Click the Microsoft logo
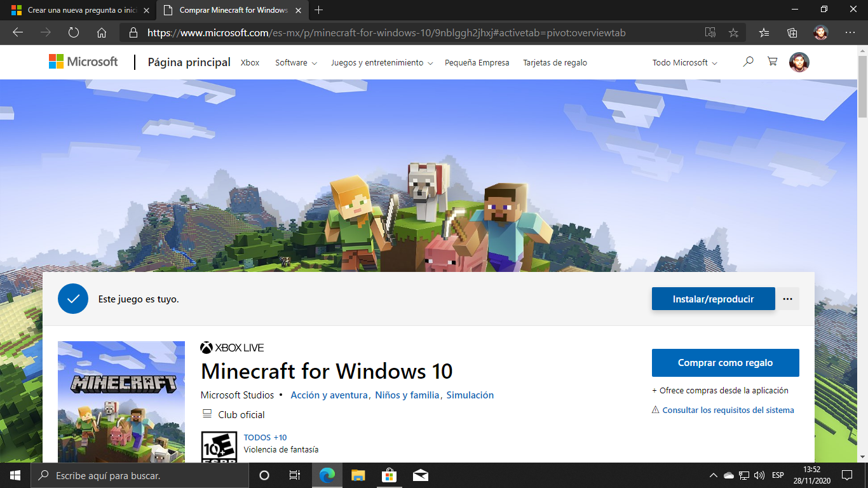868x488 pixels. [83, 62]
